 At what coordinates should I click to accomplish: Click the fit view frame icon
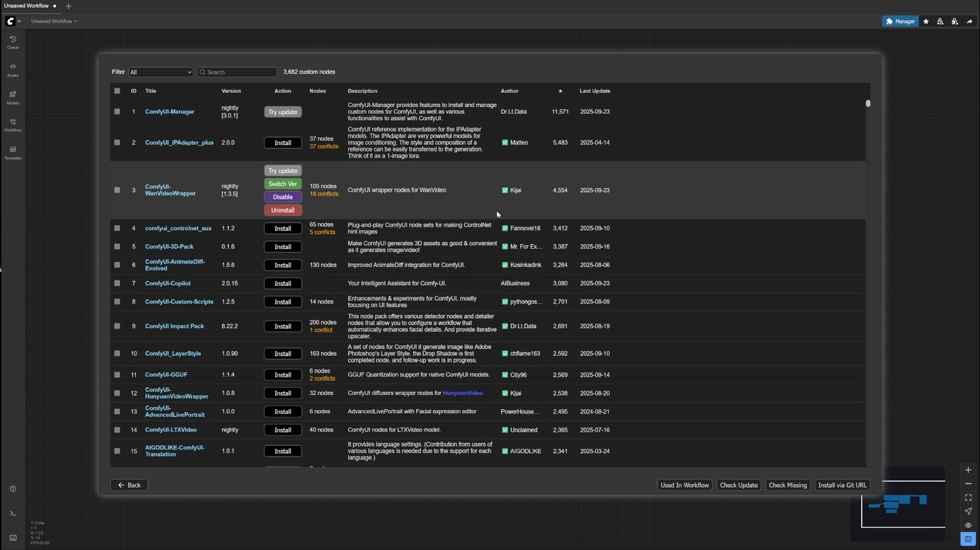pos(968,498)
